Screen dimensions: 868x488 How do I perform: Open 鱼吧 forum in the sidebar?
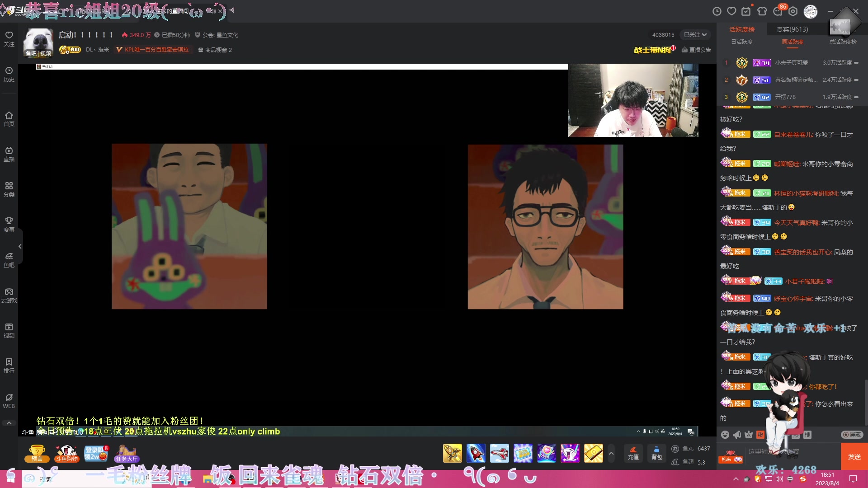9,260
